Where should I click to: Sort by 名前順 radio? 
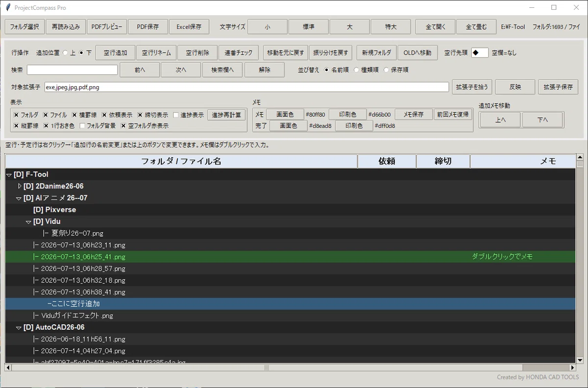[327, 70]
